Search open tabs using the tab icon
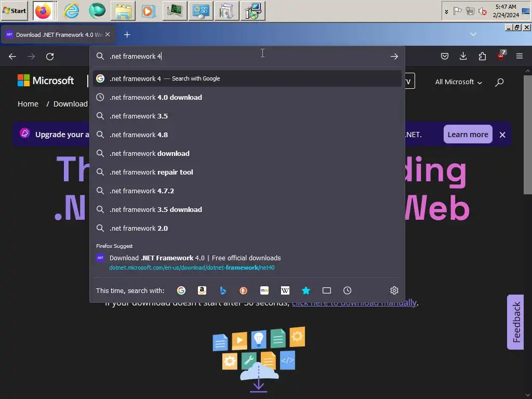The image size is (532, 399). pyautogui.click(x=326, y=290)
